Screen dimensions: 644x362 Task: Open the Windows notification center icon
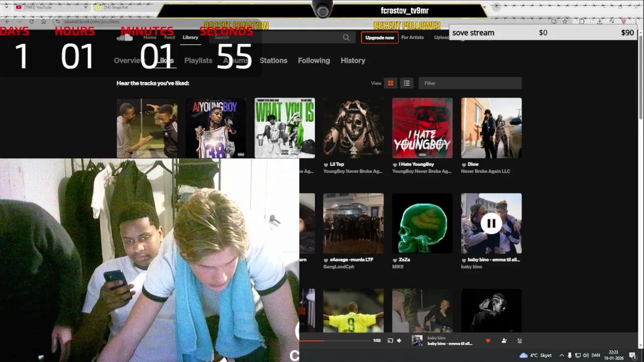click(x=632, y=355)
